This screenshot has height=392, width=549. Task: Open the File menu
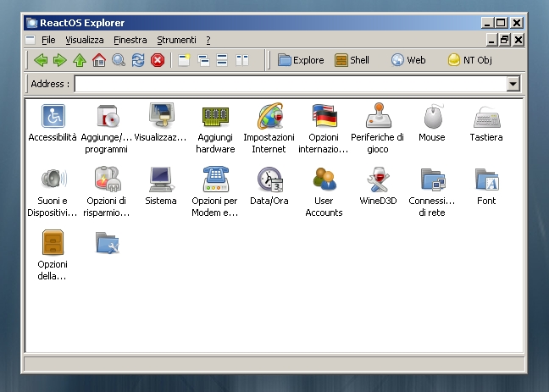(x=48, y=41)
